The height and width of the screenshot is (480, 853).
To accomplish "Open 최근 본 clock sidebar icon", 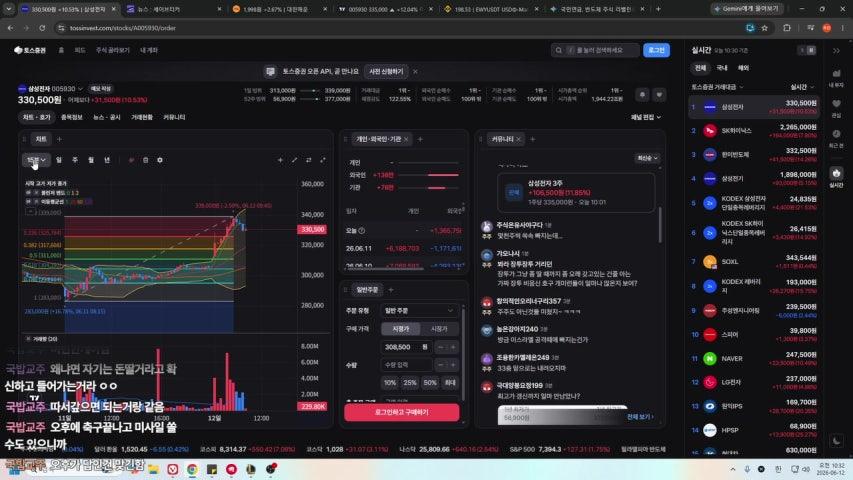I will 836,138.
